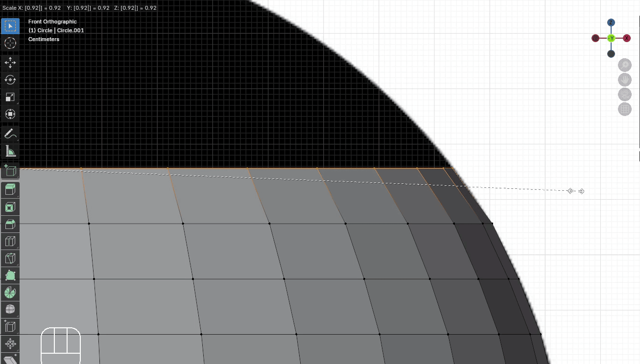Screen dimensions: 640x364
Task: Toggle perspective/orthographic grid button
Action: click(625, 109)
